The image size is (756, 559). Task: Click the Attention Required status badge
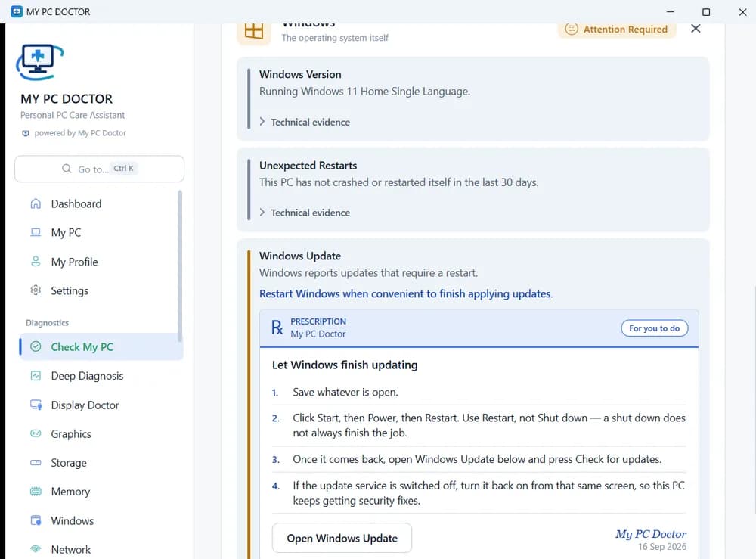pyautogui.click(x=617, y=30)
